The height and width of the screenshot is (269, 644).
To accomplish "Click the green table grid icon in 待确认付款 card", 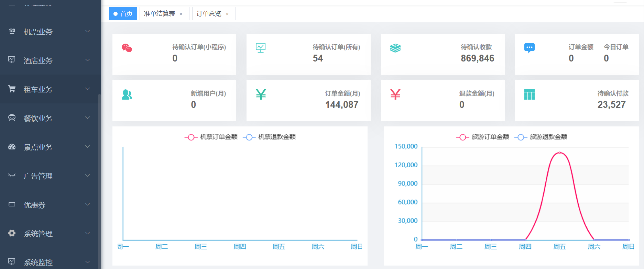I will (530, 94).
